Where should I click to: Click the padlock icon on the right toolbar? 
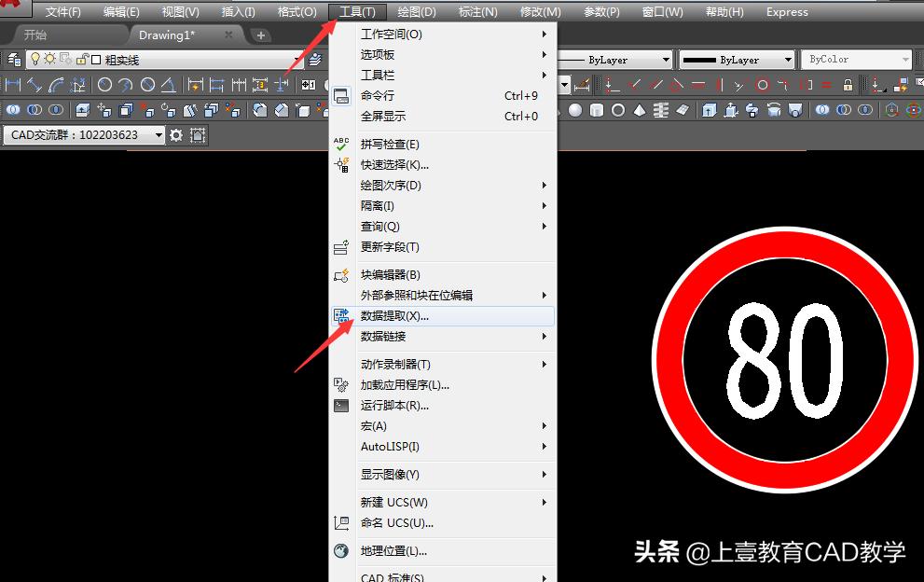tap(848, 86)
